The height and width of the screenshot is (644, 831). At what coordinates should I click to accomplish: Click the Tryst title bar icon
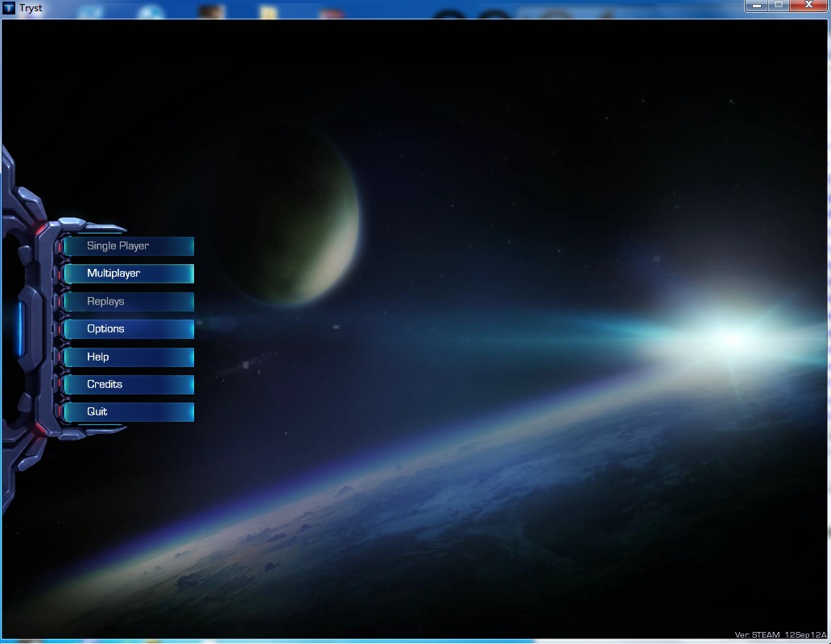[9, 8]
